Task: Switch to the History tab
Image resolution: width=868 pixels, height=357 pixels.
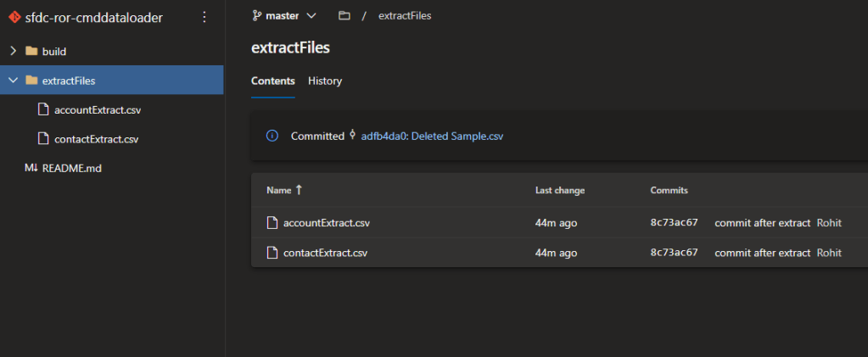Action: tap(325, 81)
